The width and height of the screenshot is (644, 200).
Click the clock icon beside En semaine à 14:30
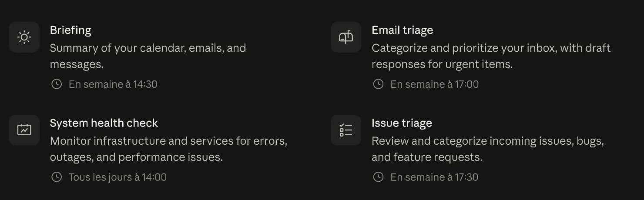coord(57,84)
